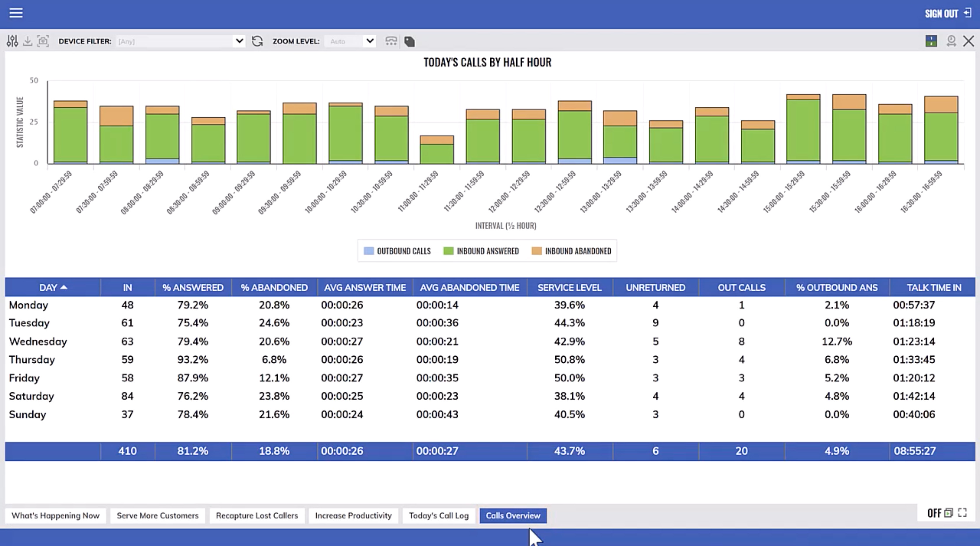Click the blue-green stacked layout icon
This screenshot has height=546, width=980.
(931, 41)
